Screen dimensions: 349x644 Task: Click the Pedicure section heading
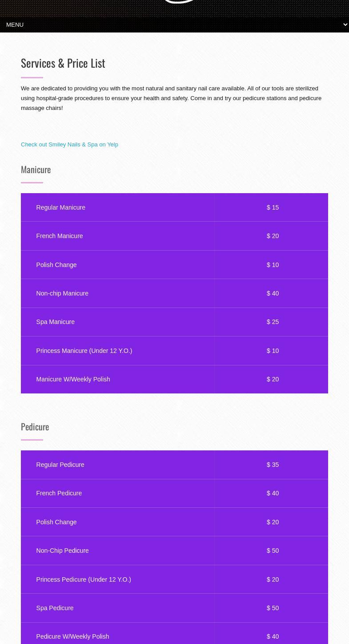(x=35, y=427)
